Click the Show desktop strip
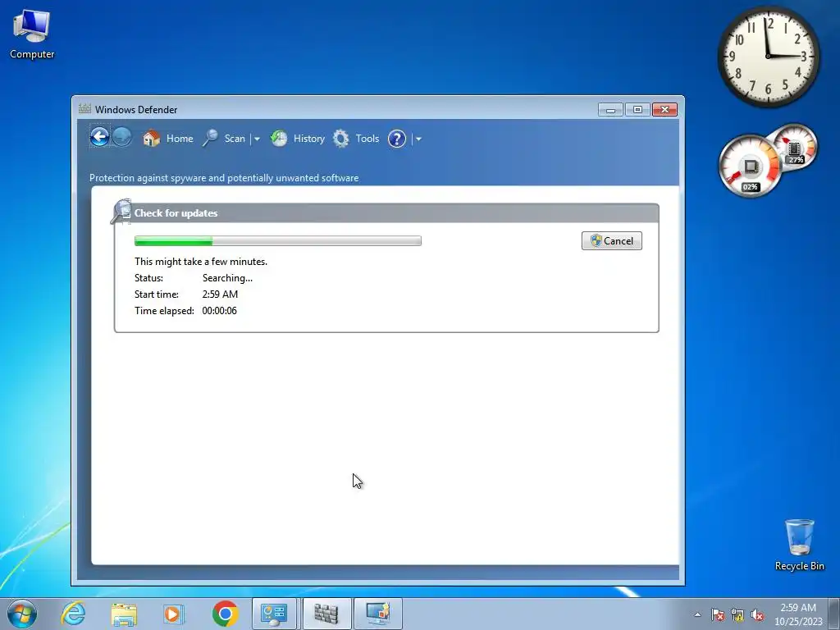840x630 pixels. (x=835, y=614)
